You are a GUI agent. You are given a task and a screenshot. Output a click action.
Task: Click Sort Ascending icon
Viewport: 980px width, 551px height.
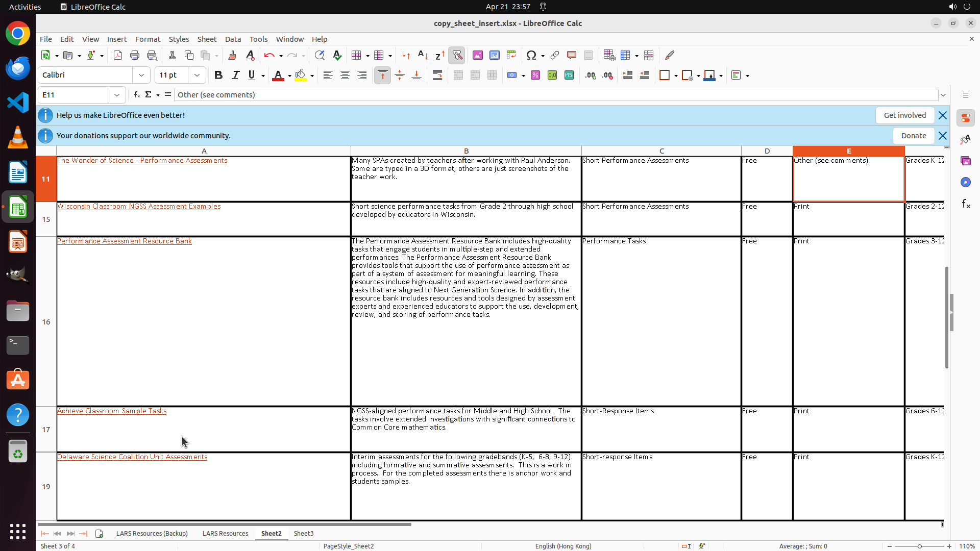point(423,55)
